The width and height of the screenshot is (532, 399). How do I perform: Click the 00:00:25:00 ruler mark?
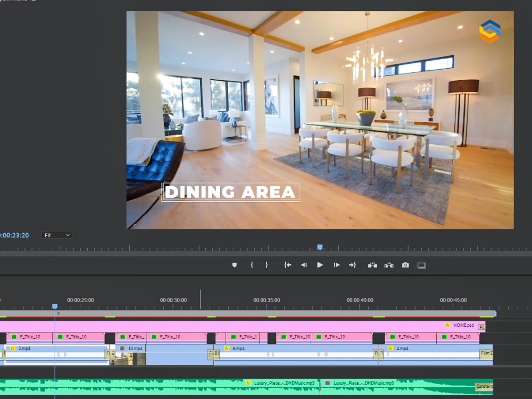[80, 300]
